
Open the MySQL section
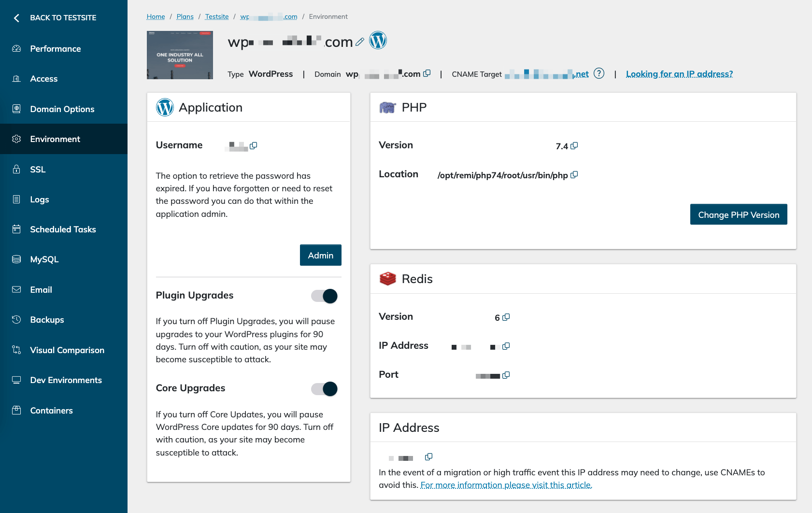click(x=64, y=259)
